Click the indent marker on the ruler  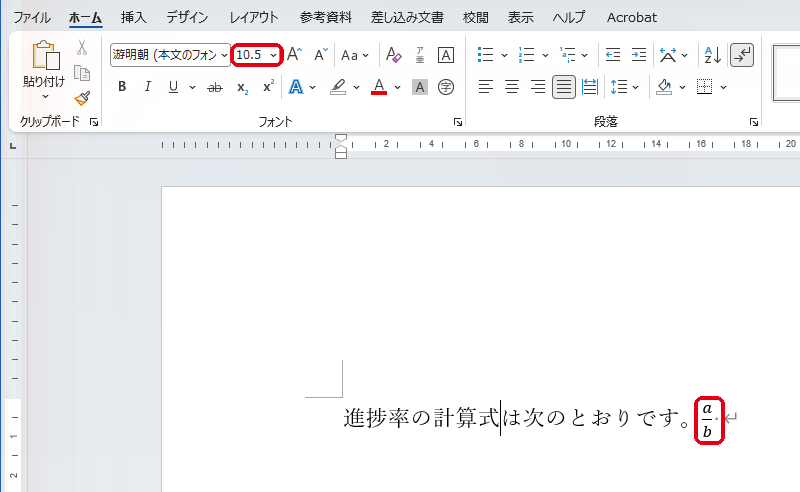pyautogui.click(x=341, y=146)
